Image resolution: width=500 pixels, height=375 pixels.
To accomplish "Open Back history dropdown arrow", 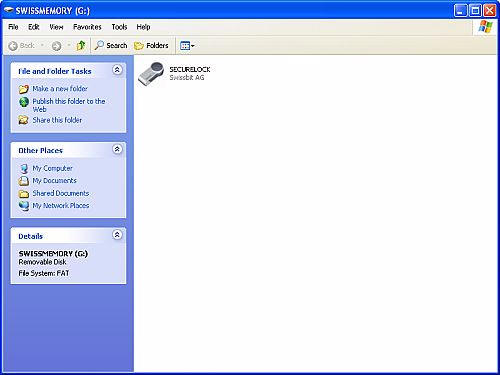I will click(x=42, y=45).
